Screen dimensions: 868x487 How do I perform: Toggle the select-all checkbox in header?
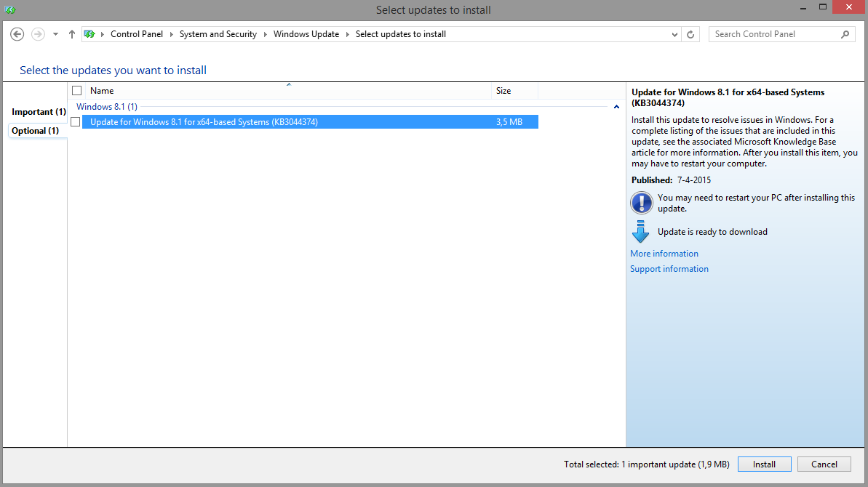pos(77,91)
